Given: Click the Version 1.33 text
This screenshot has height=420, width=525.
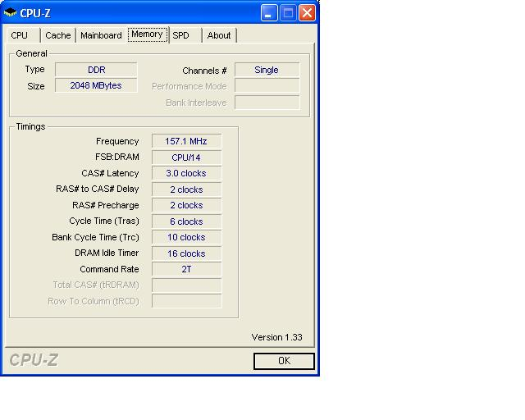Looking at the screenshot, I should 277,337.
